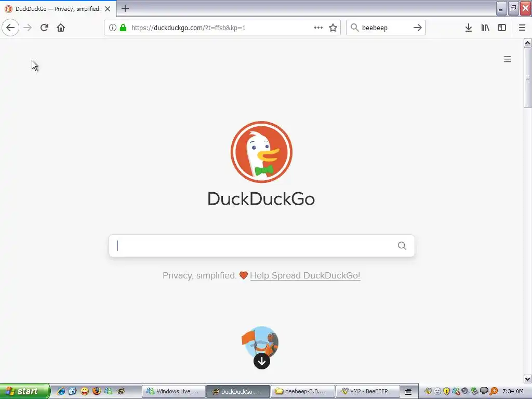532x399 pixels.
Task: Minimize the Firefox window
Action: point(501,8)
